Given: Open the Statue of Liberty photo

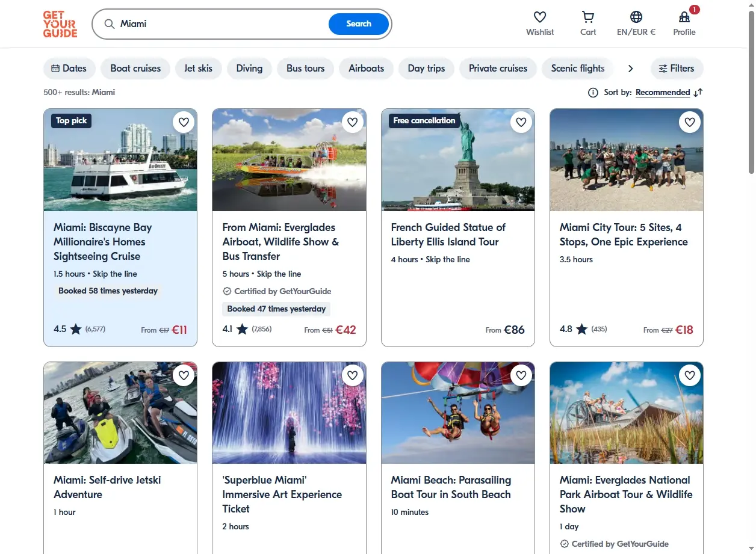Looking at the screenshot, I should pos(457,160).
